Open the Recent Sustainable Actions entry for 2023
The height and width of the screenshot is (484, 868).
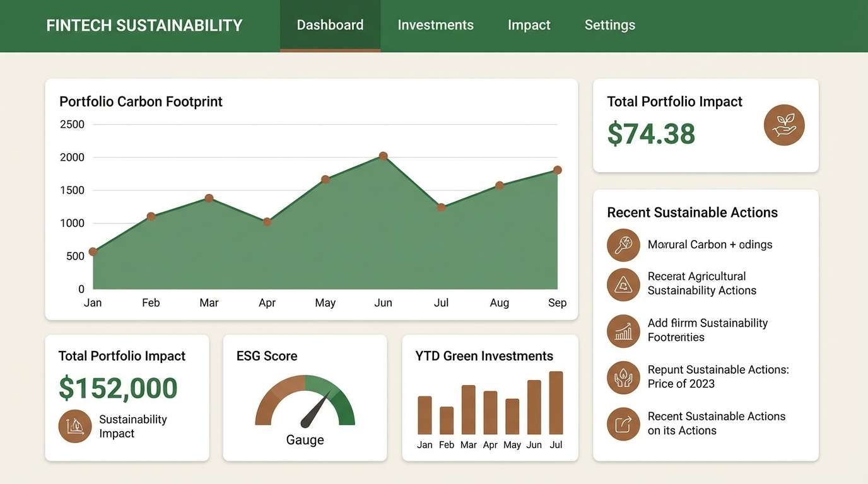pos(718,376)
